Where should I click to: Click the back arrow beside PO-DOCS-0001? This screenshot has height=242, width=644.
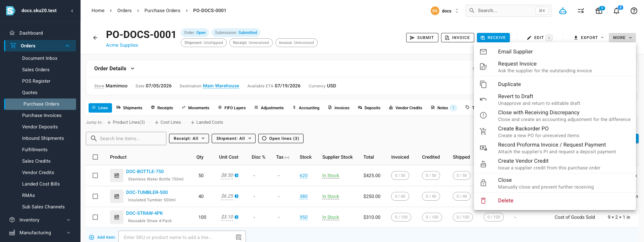[x=95, y=38]
